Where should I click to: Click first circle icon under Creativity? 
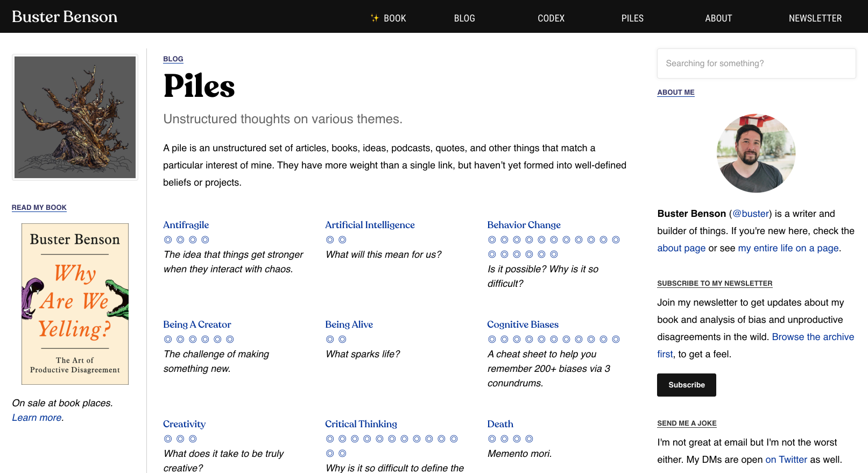(168, 439)
